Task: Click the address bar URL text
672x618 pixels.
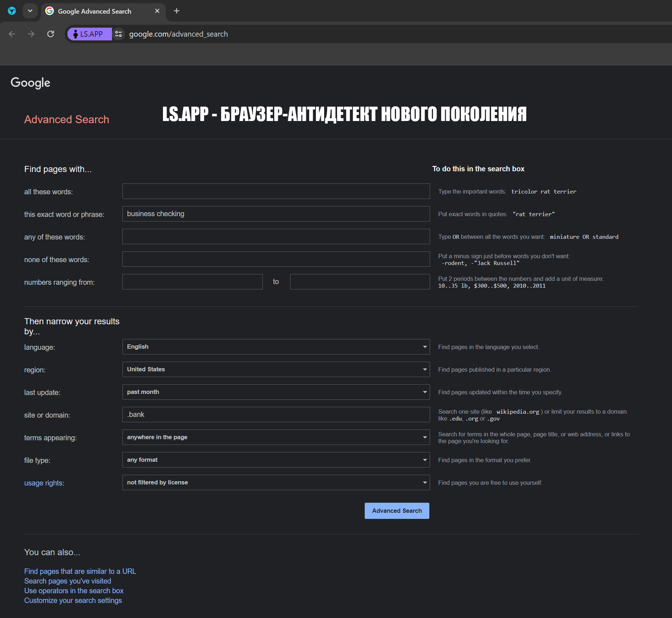Action: [x=178, y=34]
